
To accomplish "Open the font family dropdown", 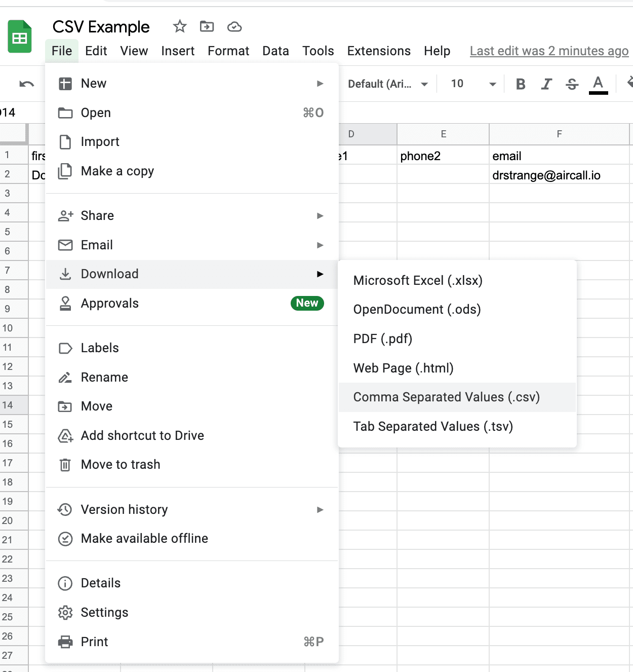I will tap(387, 84).
